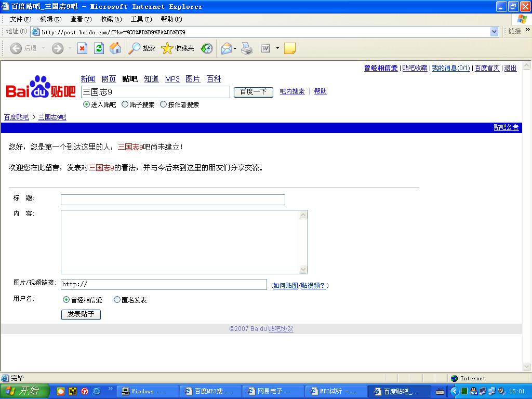Click the page icon in the address bar
The image size is (532, 399).
[35, 32]
